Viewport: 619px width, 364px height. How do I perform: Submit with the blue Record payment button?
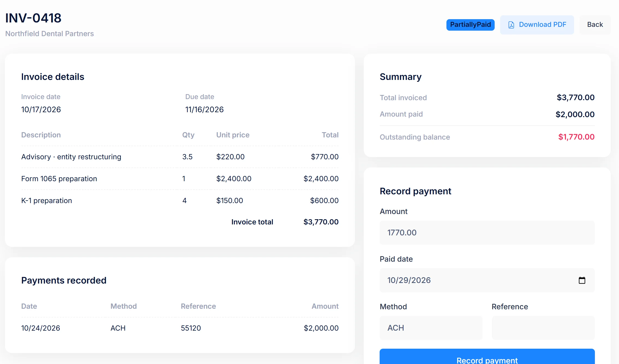click(487, 357)
